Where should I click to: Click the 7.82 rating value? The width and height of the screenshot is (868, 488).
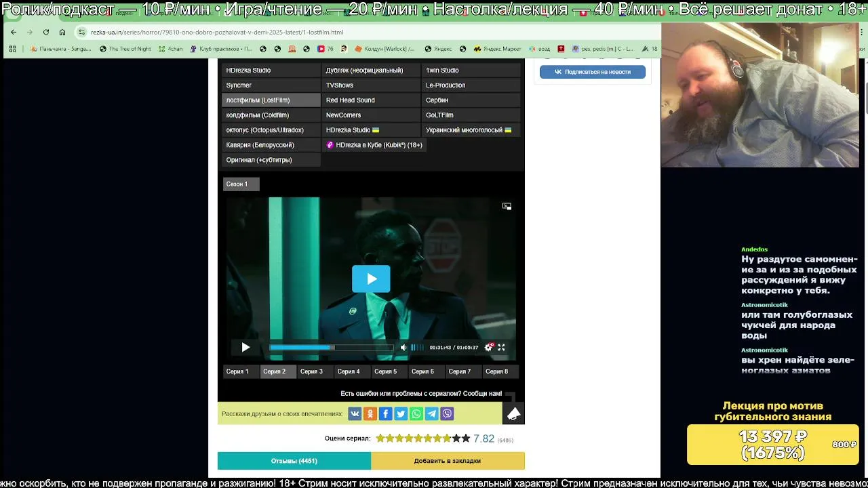(484, 439)
